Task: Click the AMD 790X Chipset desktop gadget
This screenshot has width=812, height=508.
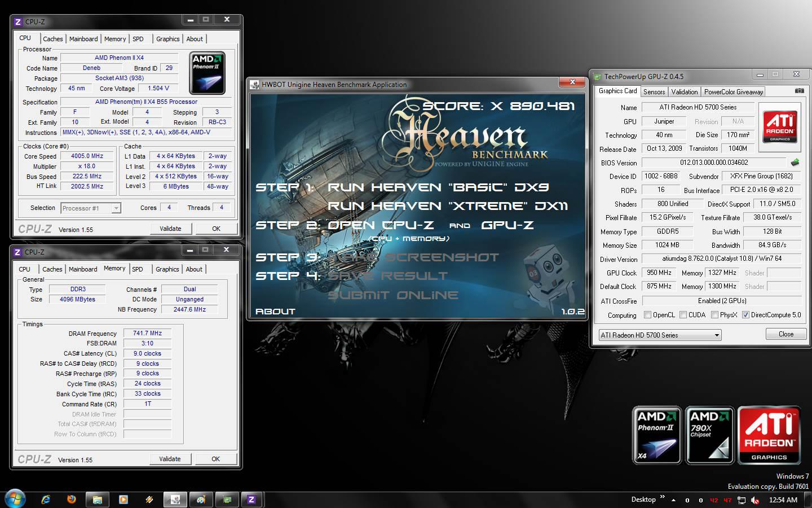Action: click(709, 435)
